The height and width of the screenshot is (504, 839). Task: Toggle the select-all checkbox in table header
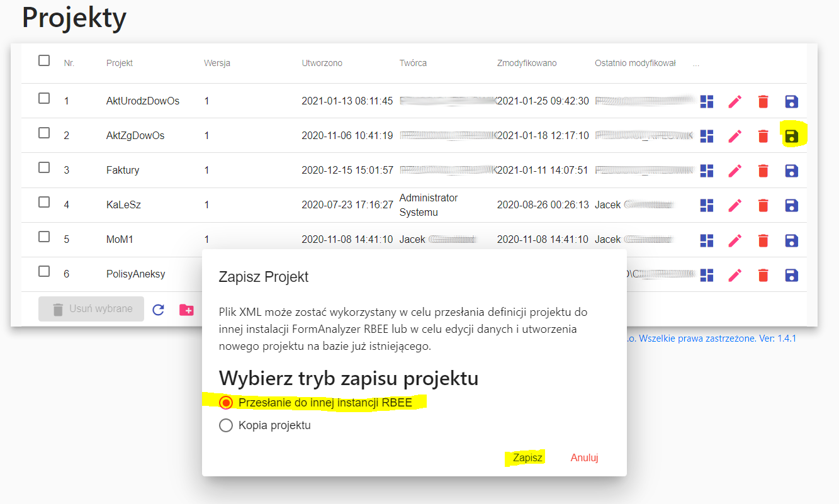pos(43,60)
